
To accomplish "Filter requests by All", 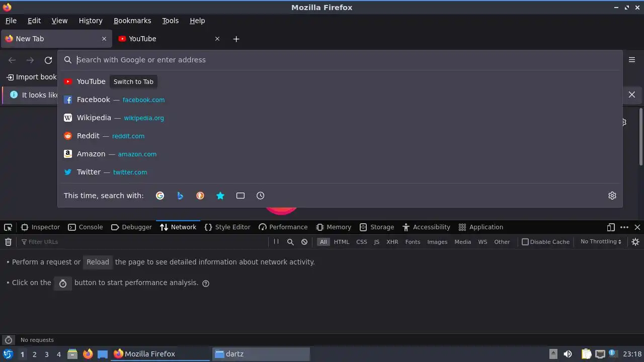I will point(324,242).
